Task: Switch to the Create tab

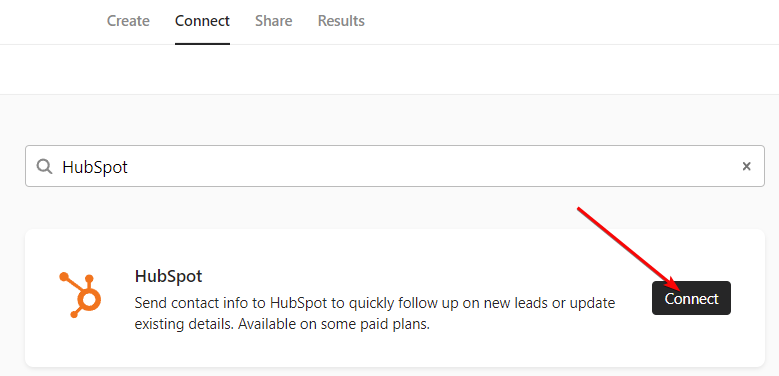Action: pyautogui.click(x=128, y=21)
